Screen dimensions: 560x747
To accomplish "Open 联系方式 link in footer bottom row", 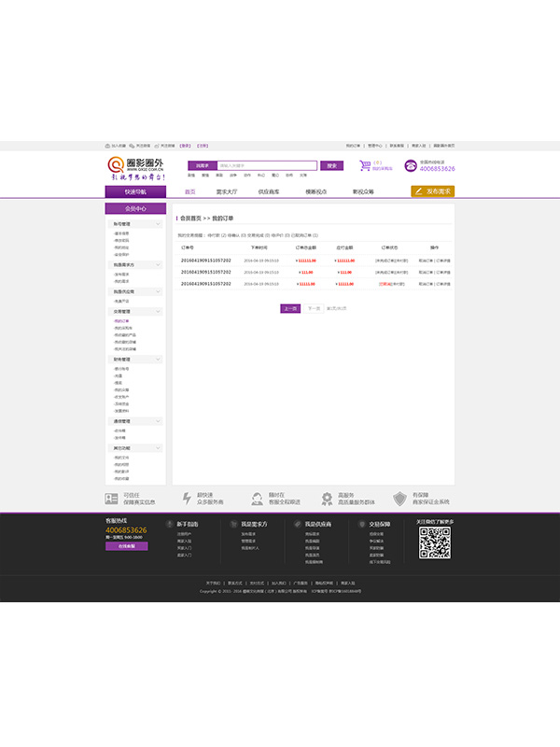I will pos(235,583).
